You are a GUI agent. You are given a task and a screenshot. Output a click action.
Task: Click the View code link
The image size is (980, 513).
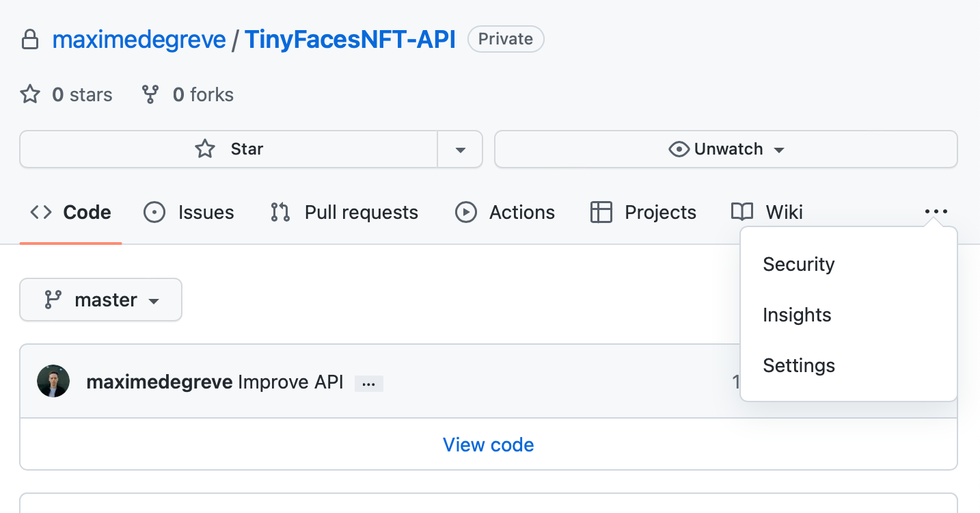(488, 445)
